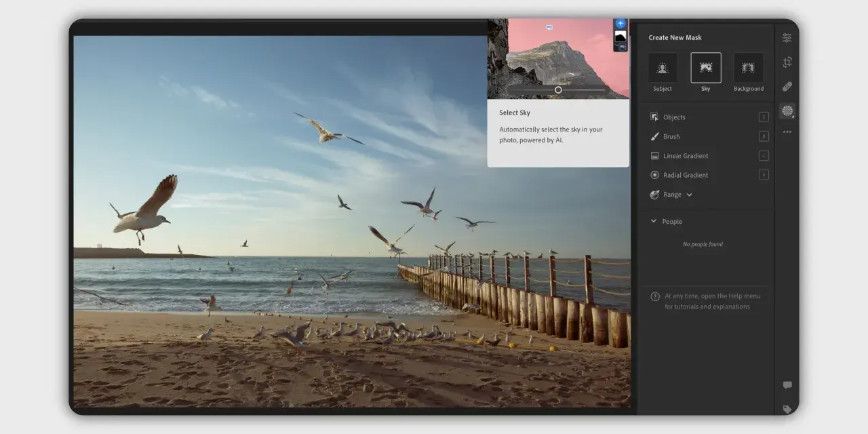
Task: Choose the Select Subject mask tile
Action: (x=663, y=68)
